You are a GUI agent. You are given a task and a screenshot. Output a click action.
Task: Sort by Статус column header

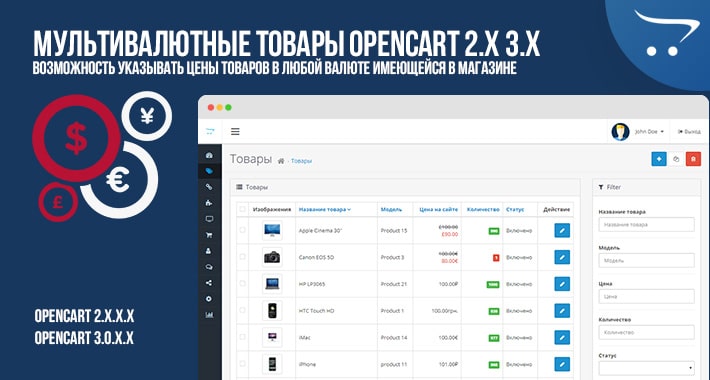click(x=515, y=210)
